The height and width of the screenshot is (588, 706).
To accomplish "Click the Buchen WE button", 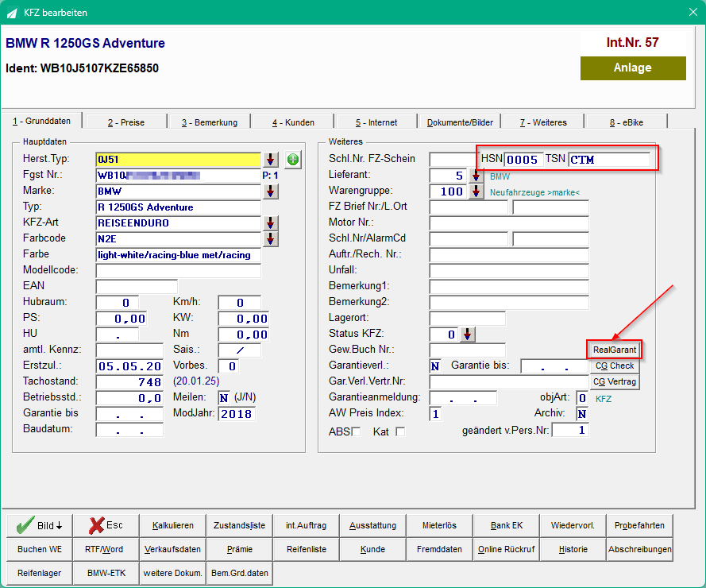I will [40, 549].
